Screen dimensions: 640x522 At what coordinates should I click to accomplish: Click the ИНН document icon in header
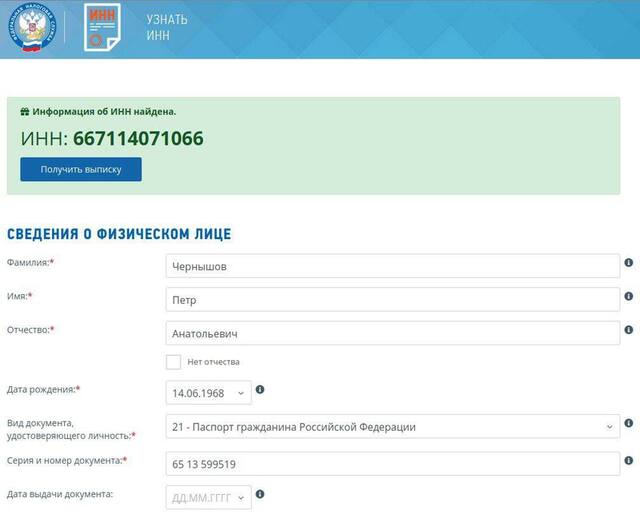point(102,27)
